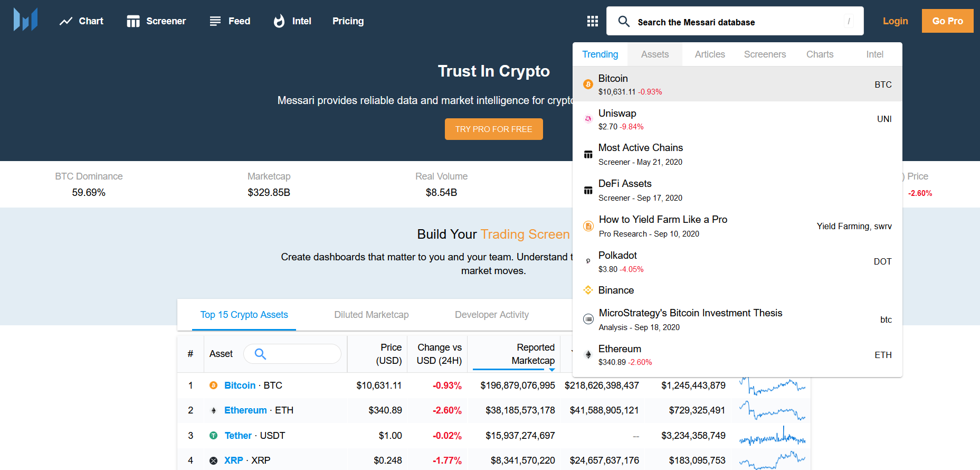Click the apps grid icon
This screenshot has width=980, height=470.
[x=593, y=21]
